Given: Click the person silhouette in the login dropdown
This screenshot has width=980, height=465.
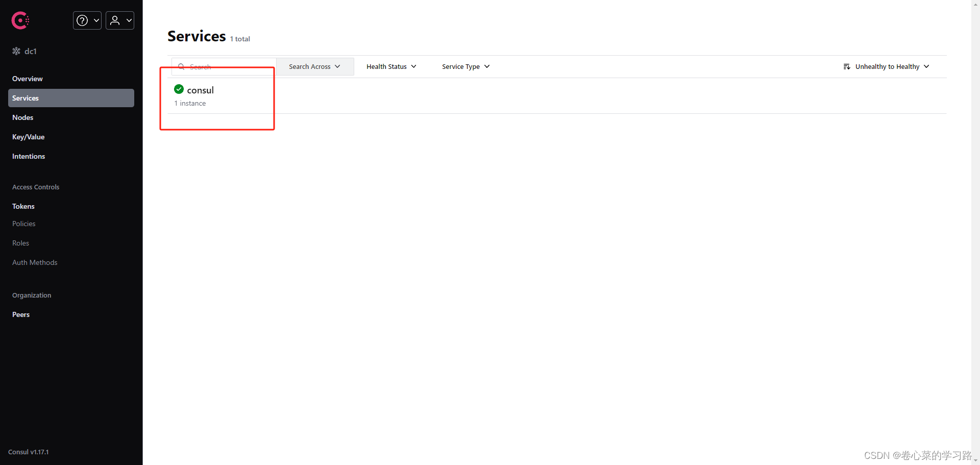Looking at the screenshot, I should pos(115,20).
